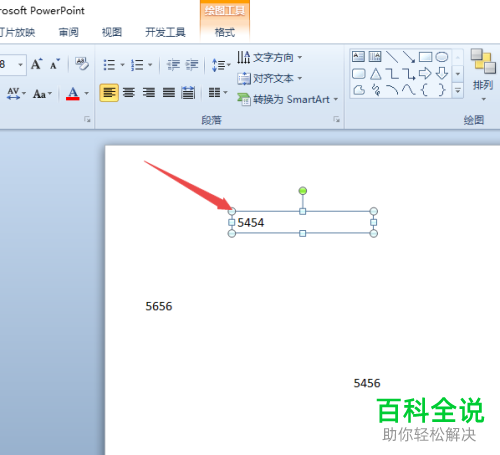Click the Decrease Font Size icon

pyautogui.click(x=55, y=64)
